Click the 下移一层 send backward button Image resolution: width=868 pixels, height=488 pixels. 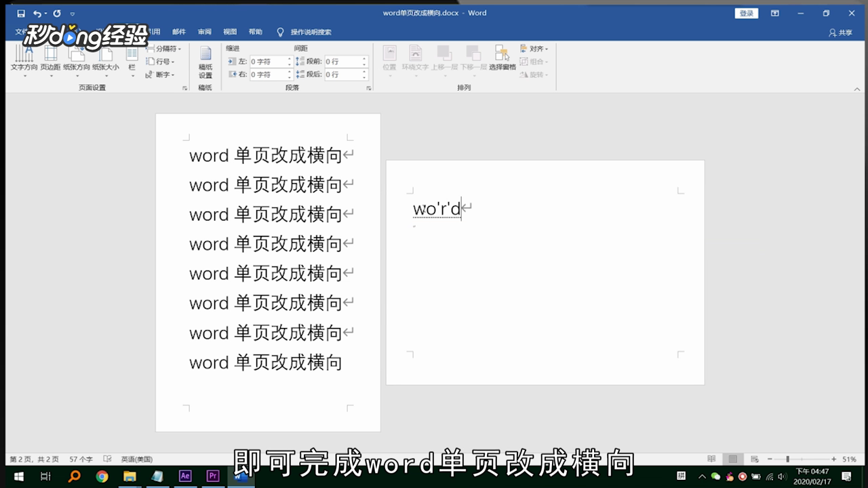point(473,60)
